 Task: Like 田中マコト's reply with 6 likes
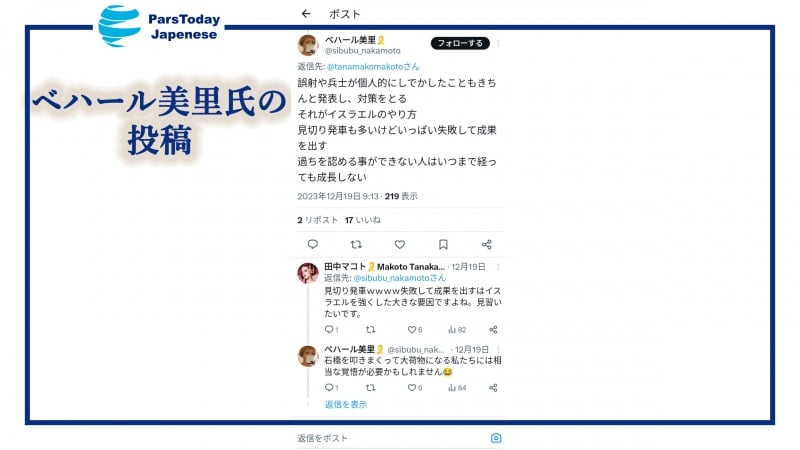(x=414, y=330)
